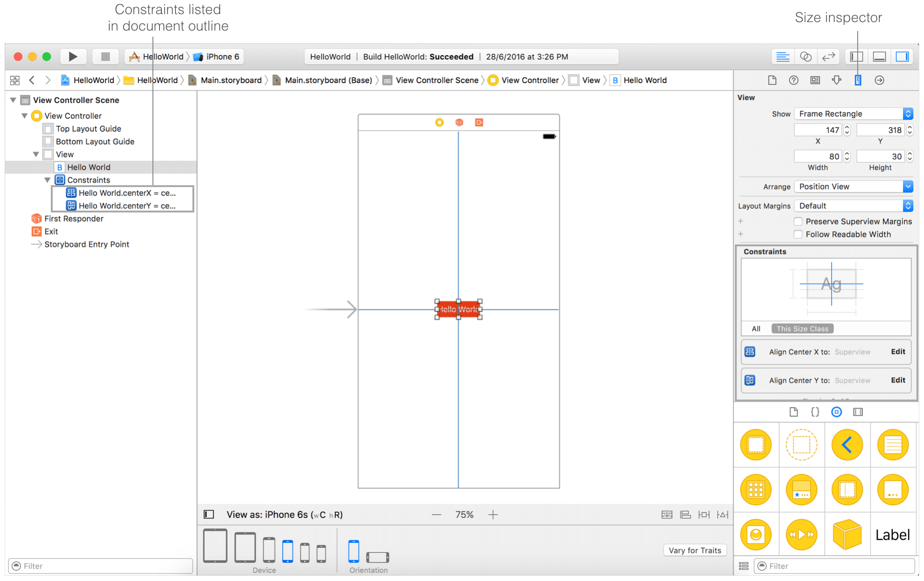The image size is (924, 581).
Task: Click the Resolve Auto Layout Issues icon
Action: [723, 515]
